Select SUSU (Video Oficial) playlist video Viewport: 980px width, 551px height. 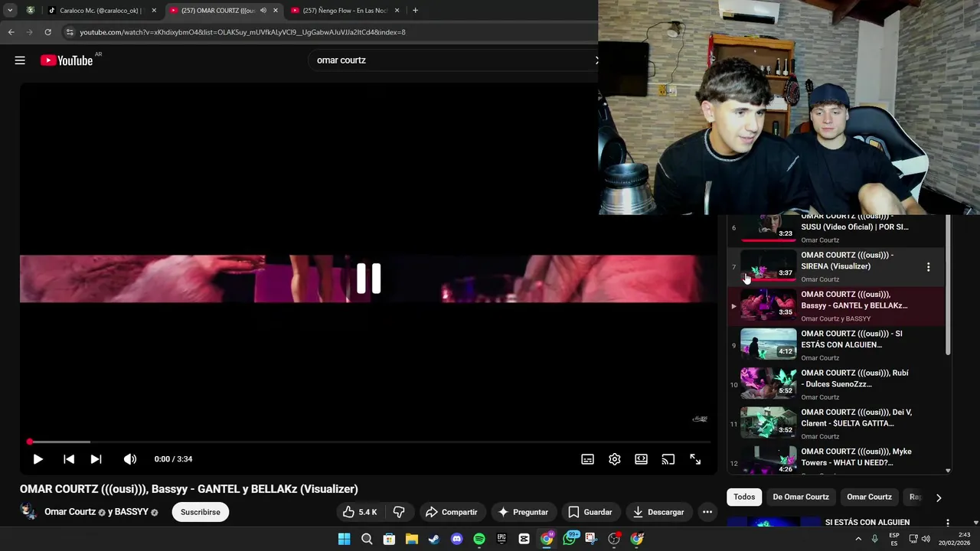pos(836,227)
